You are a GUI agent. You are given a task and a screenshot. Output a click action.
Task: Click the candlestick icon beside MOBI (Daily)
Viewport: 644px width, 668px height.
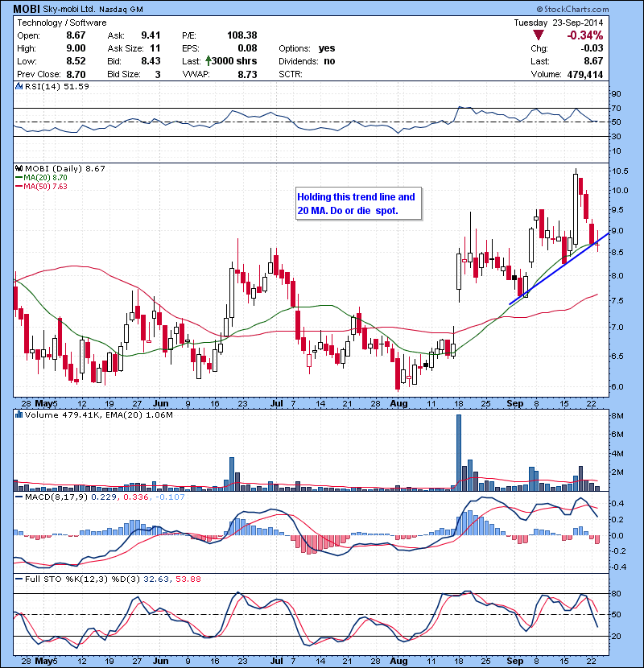pos(19,168)
